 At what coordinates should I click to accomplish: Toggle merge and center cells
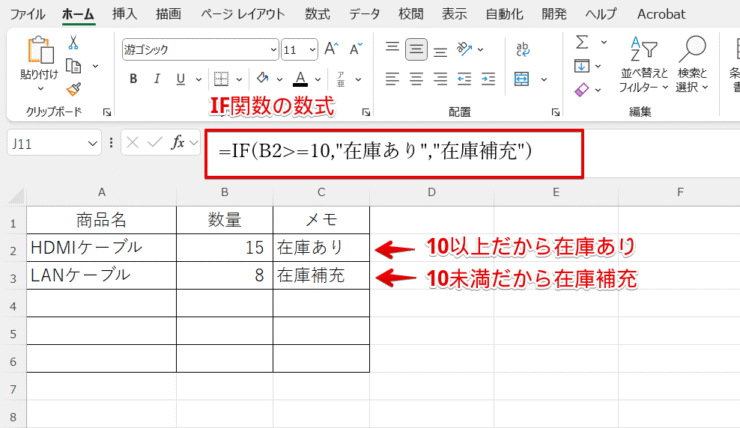tap(521, 79)
